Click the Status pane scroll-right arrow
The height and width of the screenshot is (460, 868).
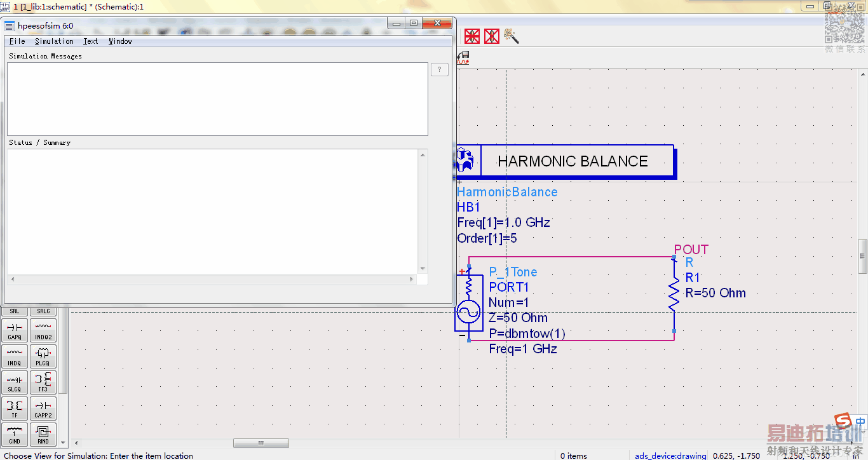pos(412,280)
